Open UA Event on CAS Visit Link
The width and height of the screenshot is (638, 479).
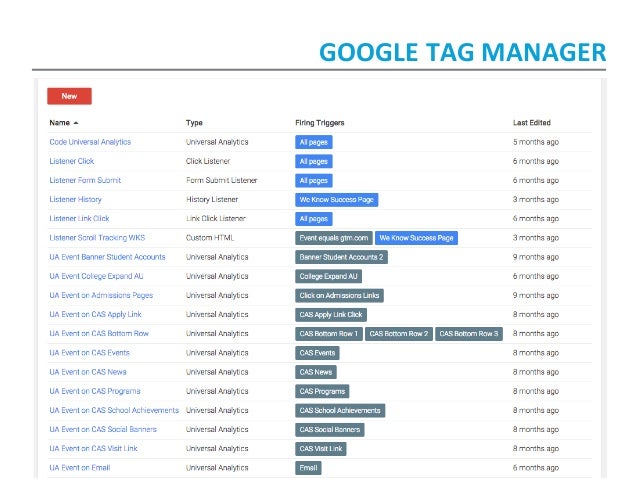(93, 448)
